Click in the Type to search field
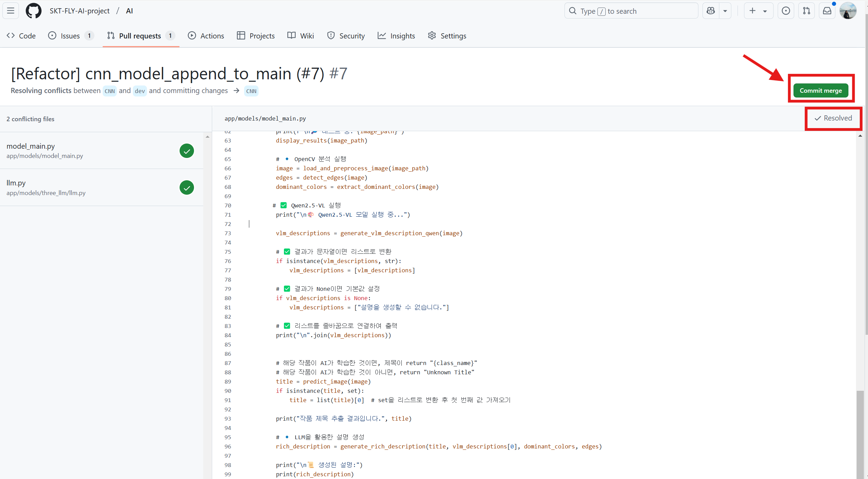 pyautogui.click(x=631, y=11)
